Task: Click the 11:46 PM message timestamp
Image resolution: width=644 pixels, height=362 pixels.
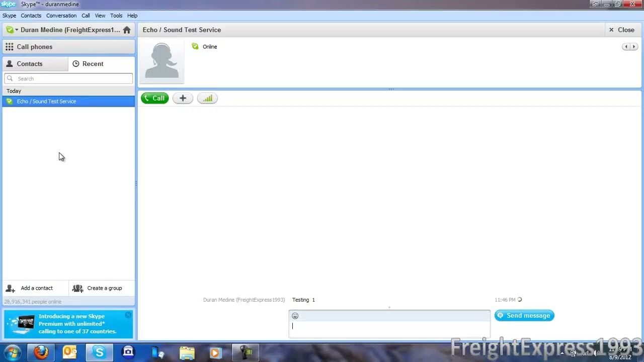Action: tap(505, 300)
